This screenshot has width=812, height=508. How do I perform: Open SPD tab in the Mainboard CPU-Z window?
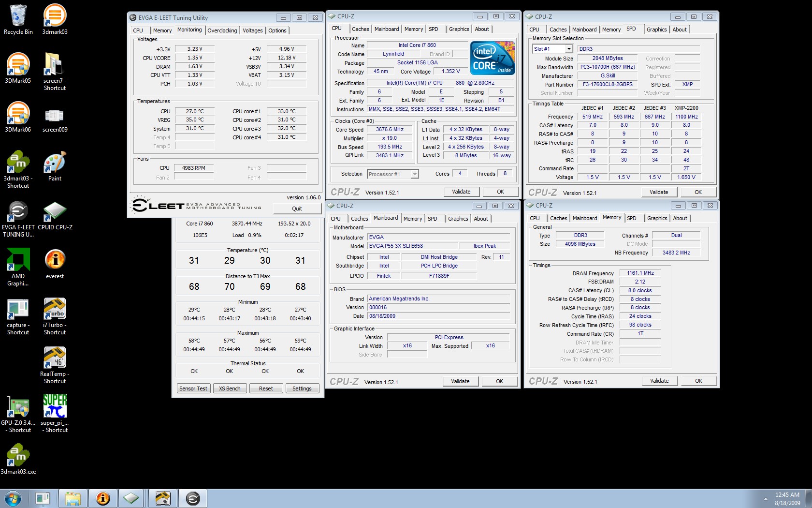pyautogui.click(x=432, y=219)
